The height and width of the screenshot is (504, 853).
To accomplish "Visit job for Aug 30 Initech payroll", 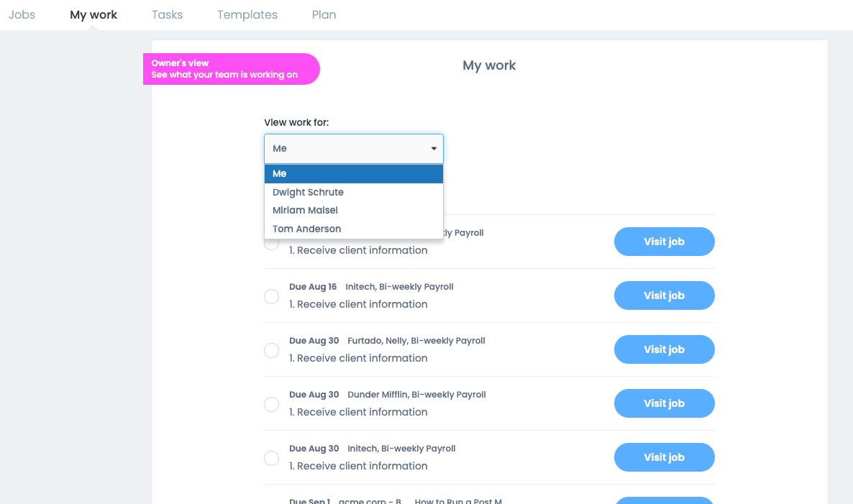I will (x=664, y=457).
